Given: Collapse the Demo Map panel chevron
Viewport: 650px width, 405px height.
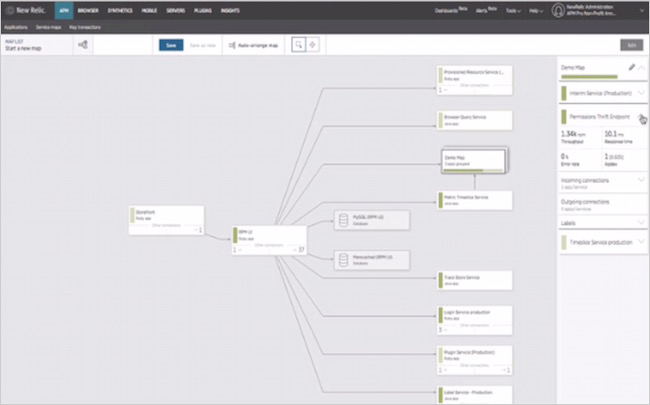Looking at the screenshot, I should click(641, 68).
